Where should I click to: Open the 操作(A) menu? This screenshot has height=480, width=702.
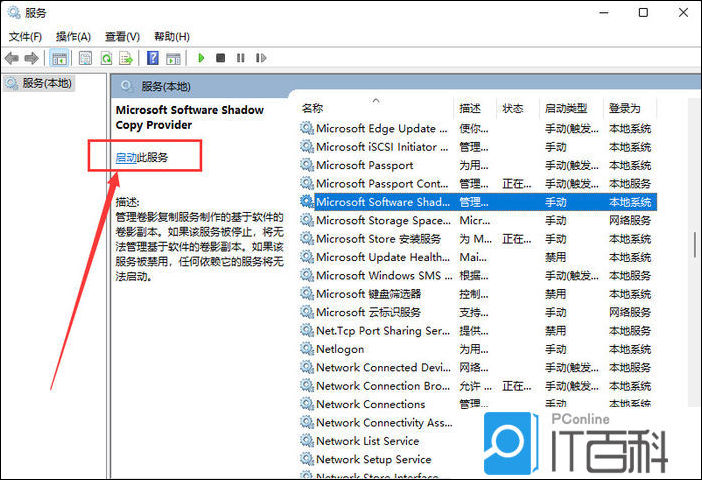point(73,37)
